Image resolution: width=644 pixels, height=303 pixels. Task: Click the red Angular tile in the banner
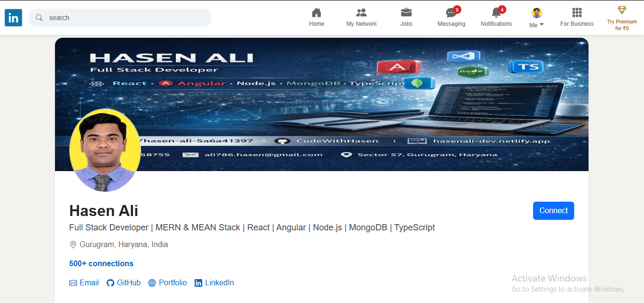pos(398,67)
